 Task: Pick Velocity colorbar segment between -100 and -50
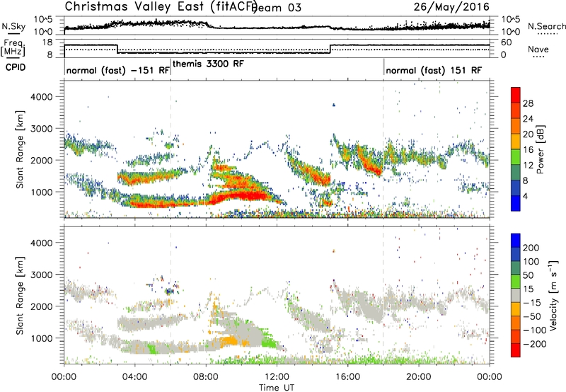point(516,323)
